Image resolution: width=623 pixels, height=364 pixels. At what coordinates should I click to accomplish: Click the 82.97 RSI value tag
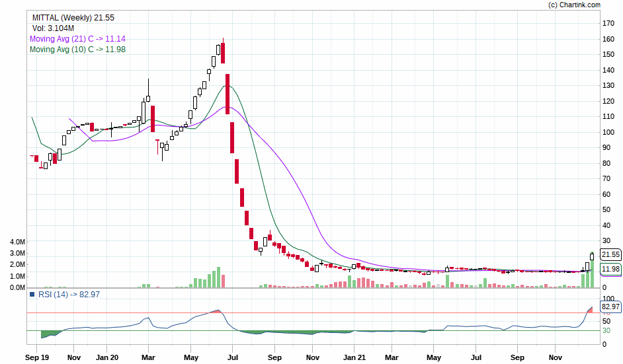tap(610, 307)
